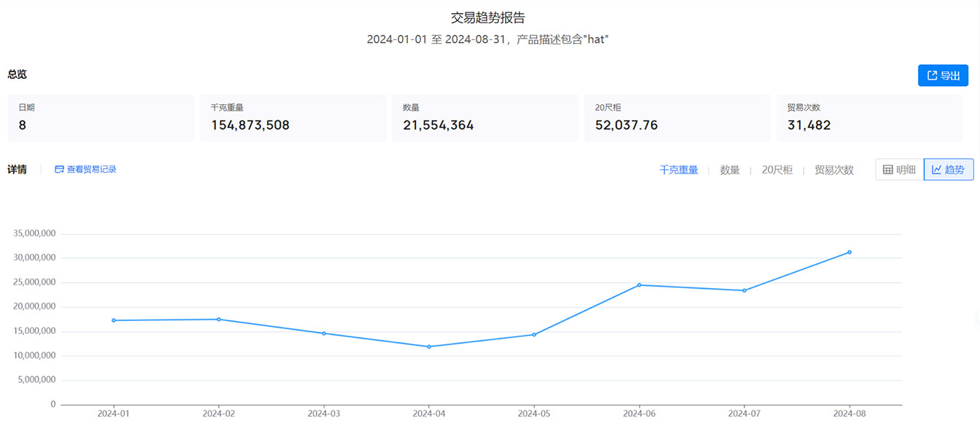Click the 2024-02 x-axis label
Viewport: 980px width, 428px height.
pos(219,414)
